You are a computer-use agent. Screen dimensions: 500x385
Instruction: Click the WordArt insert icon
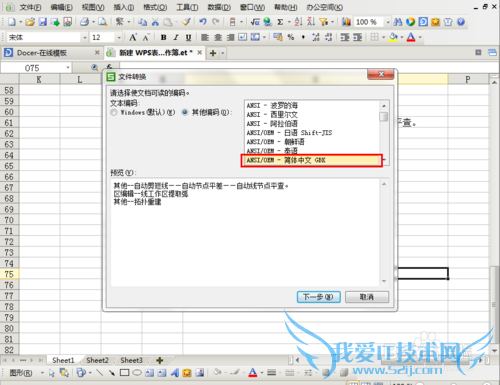pos(175,372)
